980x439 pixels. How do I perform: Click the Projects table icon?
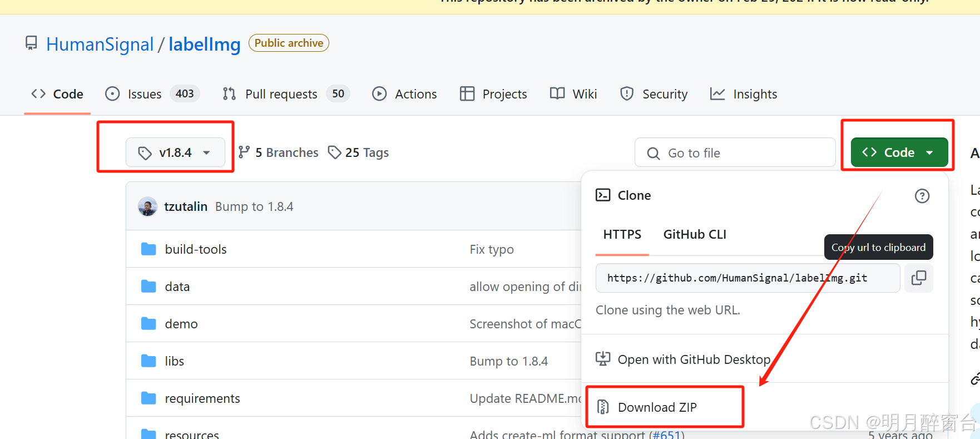[x=467, y=93]
